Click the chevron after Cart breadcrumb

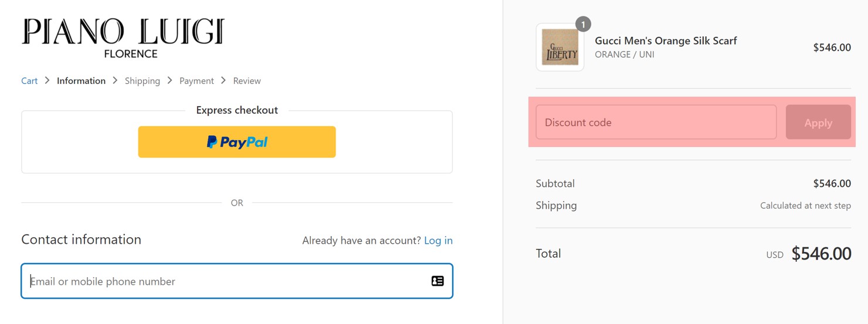[48, 80]
